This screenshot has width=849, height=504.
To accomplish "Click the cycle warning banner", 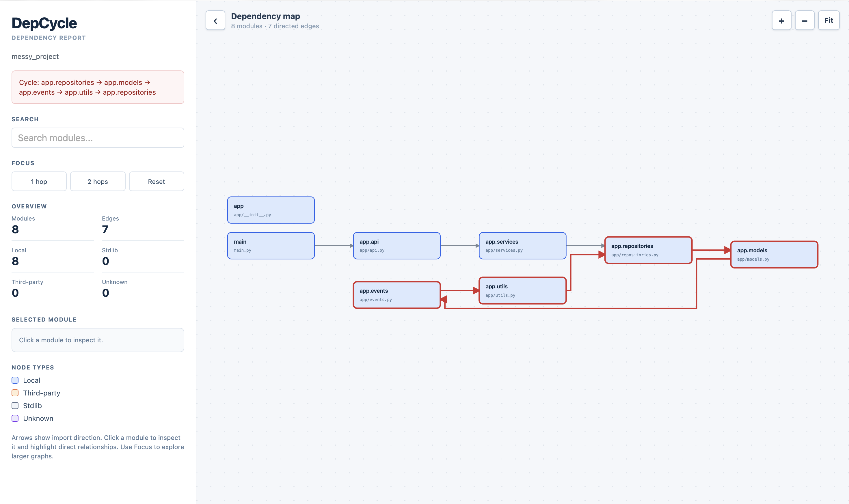I will [x=98, y=87].
